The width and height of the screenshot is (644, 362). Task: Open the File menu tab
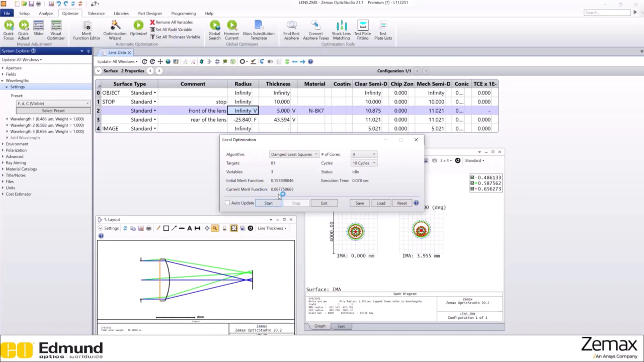7,14
